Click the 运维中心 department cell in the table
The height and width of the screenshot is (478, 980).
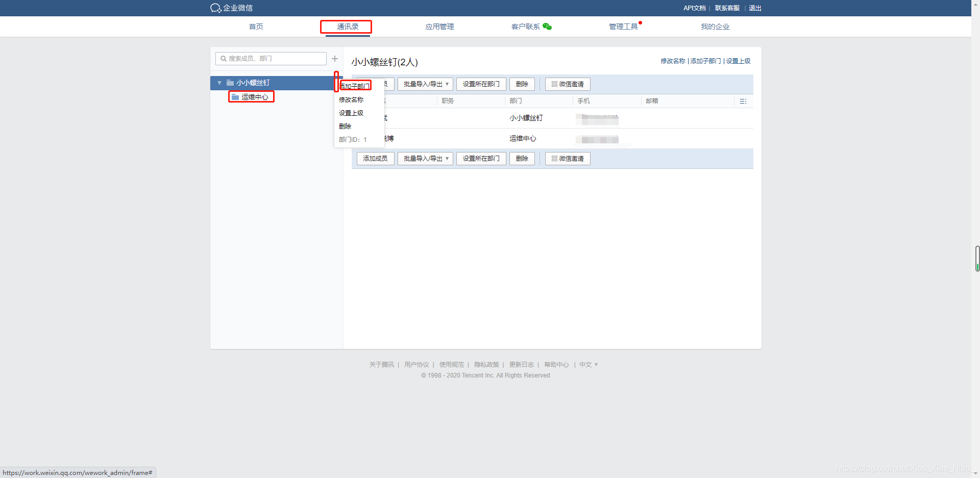pos(523,139)
